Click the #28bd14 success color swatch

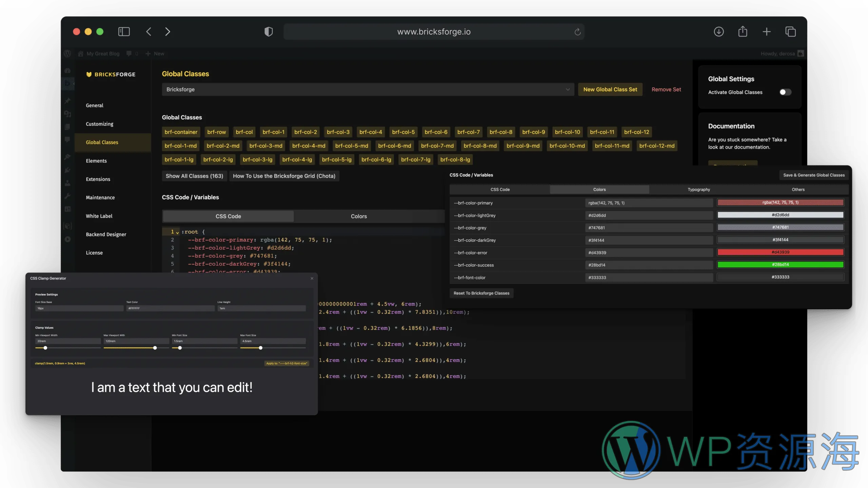(x=781, y=265)
